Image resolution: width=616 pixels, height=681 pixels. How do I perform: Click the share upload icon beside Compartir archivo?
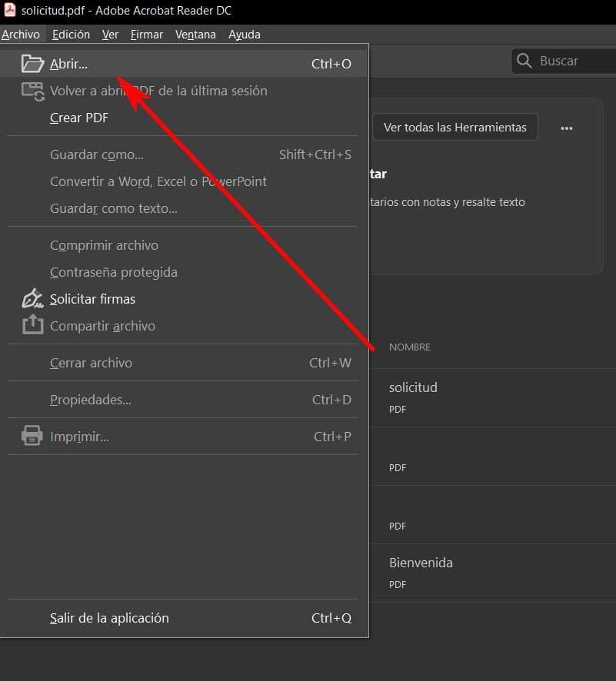coord(32,325)
